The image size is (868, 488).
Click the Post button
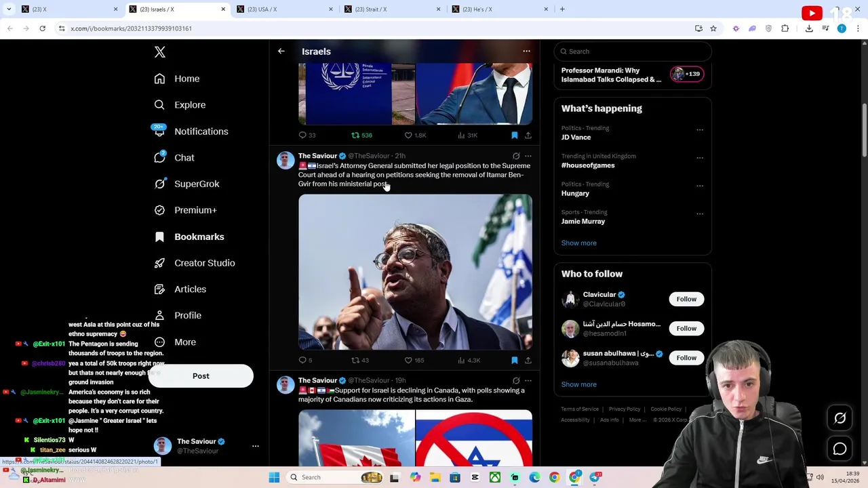(x=201, y=376)
